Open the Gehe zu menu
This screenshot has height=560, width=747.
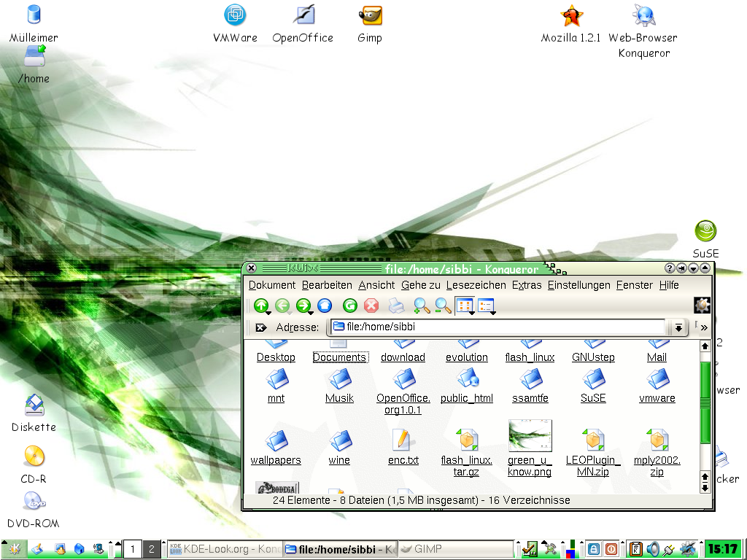point(420,285)
